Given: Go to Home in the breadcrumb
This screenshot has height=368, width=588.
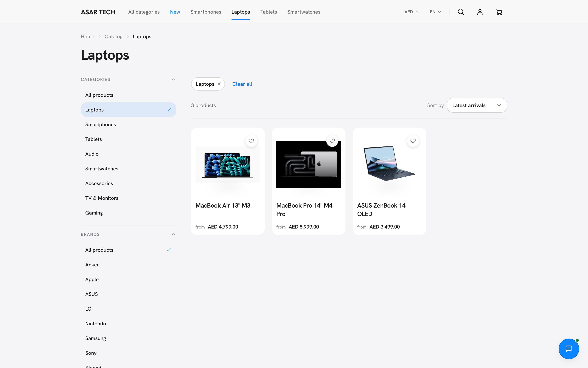Looking at the screenshot, I should pyautogui.click(x=87, y=36).
